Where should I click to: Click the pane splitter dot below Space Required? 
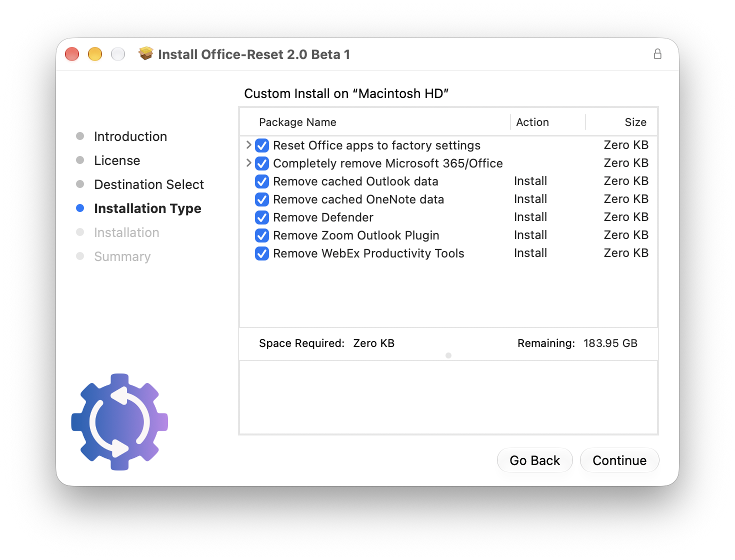(x=448, y=355)
